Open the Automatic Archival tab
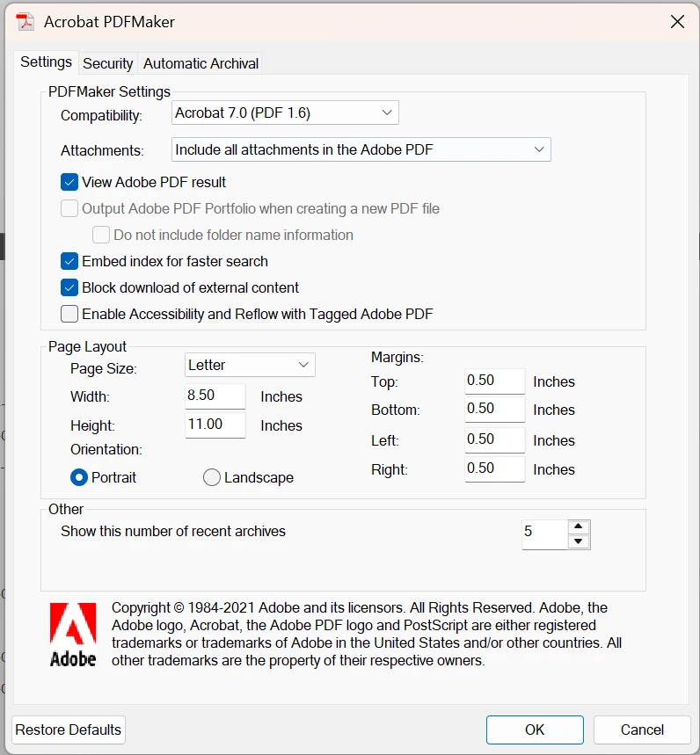The height and width of the screenshot is (755, 700). coord(201,63)
